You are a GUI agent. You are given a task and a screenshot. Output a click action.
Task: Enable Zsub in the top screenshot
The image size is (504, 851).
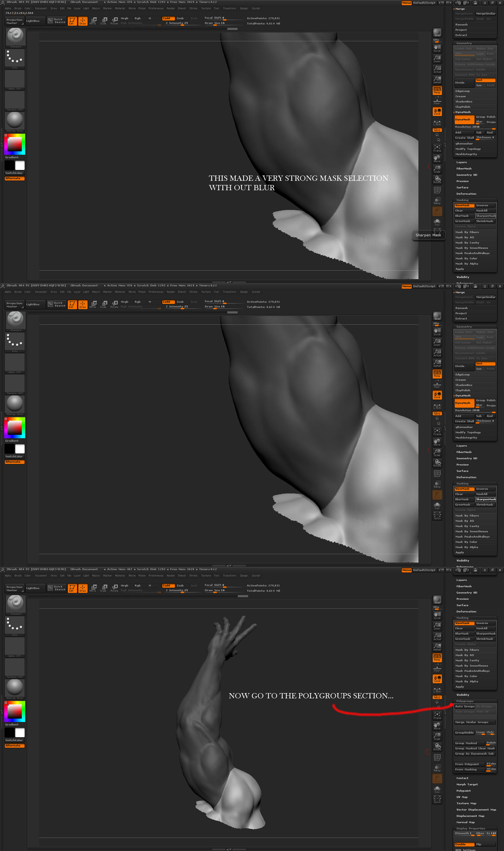click(x=180, y=18)
